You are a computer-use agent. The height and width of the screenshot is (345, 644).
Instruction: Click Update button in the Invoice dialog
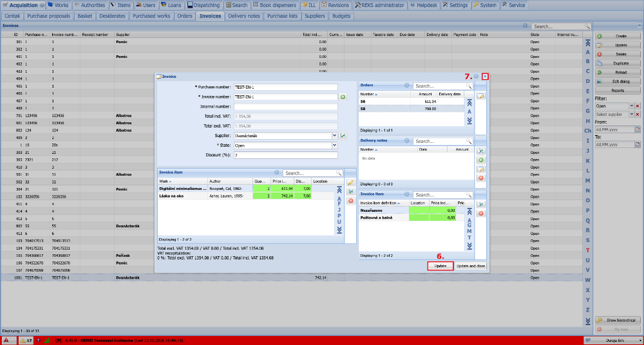pyautogui.click(x=440, y=266)
